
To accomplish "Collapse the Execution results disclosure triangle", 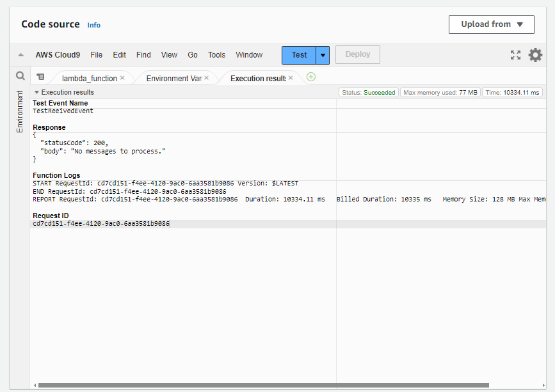I will [x=36, y=91].
